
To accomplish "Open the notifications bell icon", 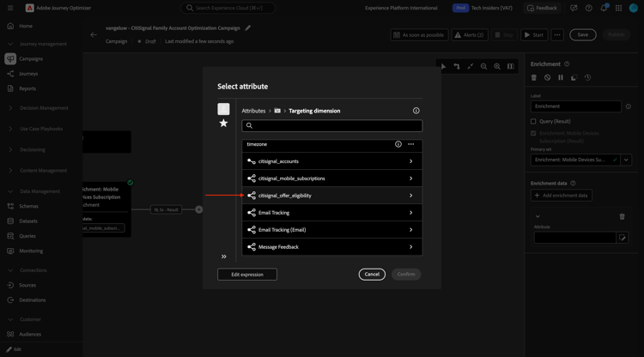I will click(x=604, y=8).
